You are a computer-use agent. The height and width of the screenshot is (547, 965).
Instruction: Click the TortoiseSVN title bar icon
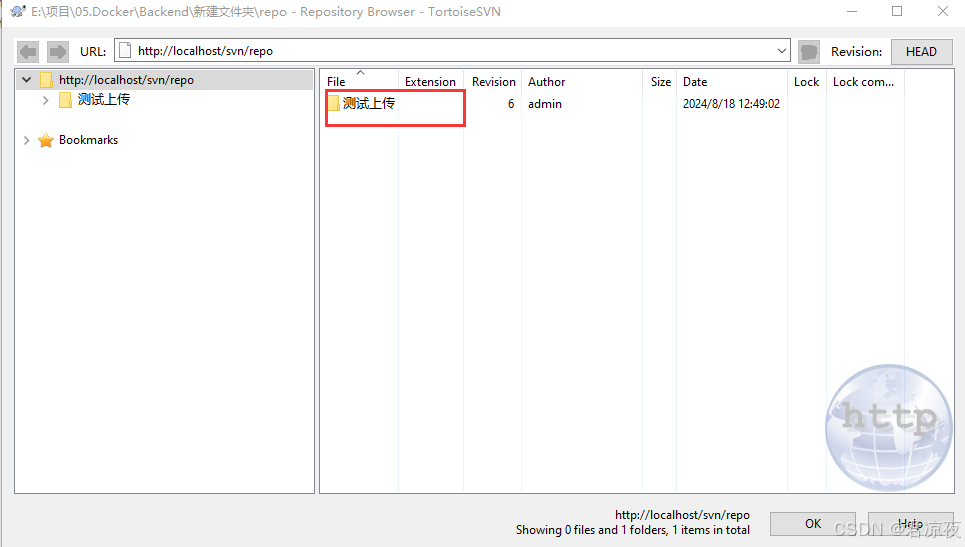(17, 12)
